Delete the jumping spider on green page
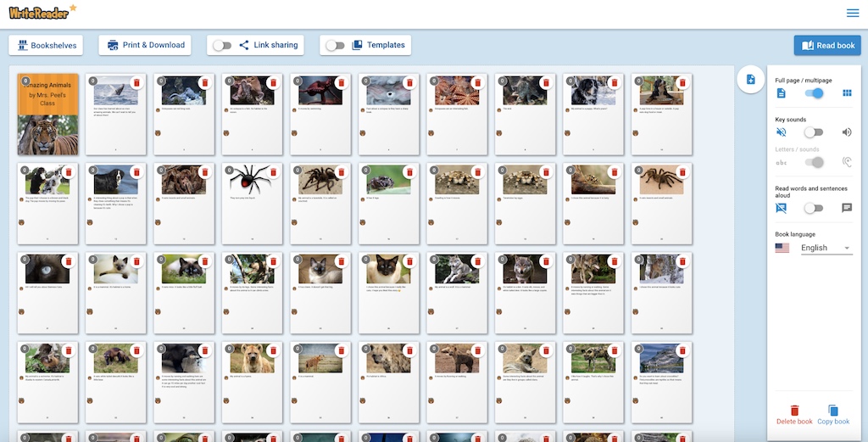This screenshot has width=868, height=442. pyautogui.click(x=409, y=172)
